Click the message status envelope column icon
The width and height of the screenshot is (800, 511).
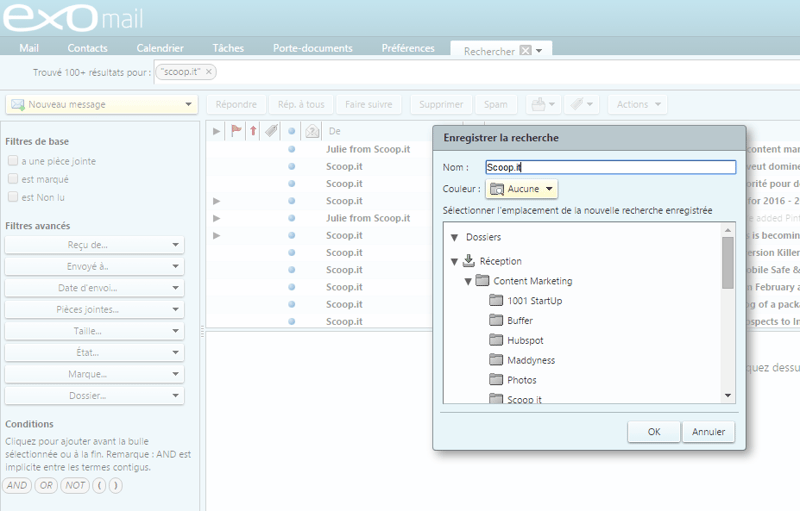312,132
